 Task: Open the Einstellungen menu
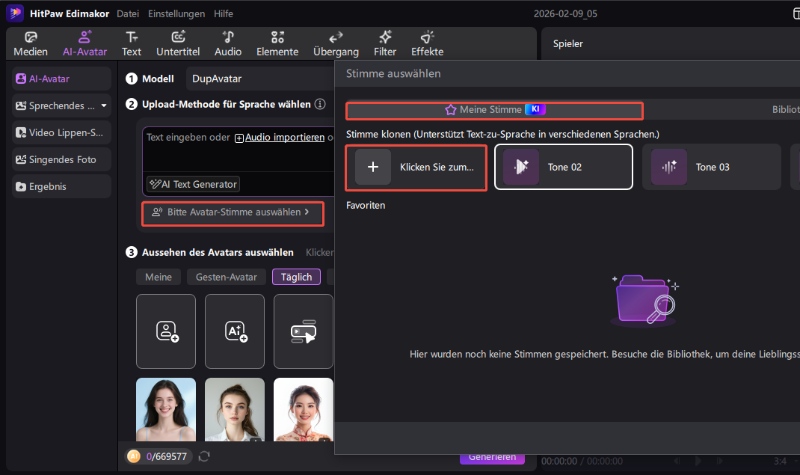coord(177,14)
